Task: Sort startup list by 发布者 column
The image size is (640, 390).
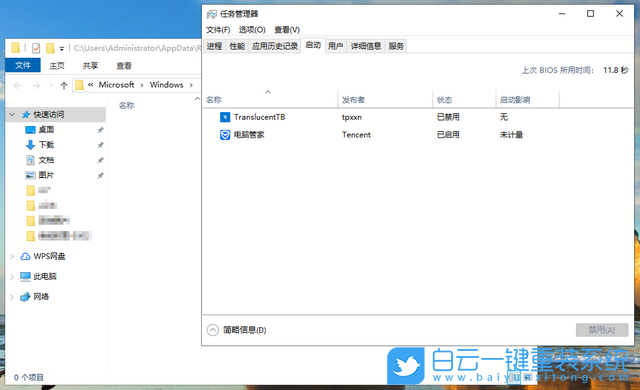Action: pos(385,100)
